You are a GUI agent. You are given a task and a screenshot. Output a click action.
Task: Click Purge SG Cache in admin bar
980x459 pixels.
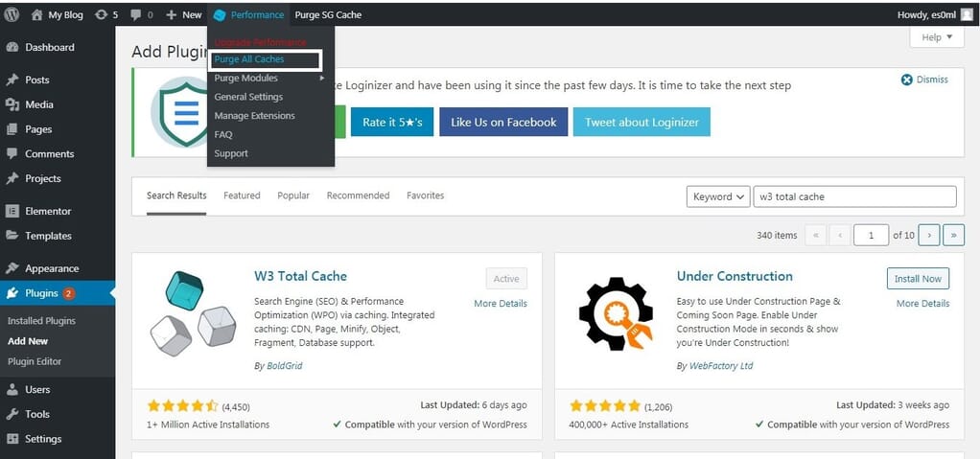coord(328,15)
